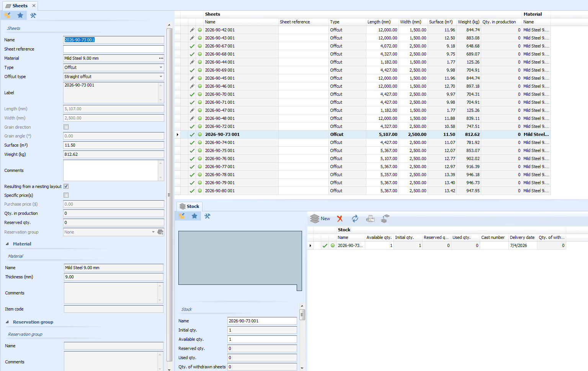This screenshot has width=588, height=371.
Task: Open the tools wrench icon in Stock panel
Action: [x=207, y=216]
